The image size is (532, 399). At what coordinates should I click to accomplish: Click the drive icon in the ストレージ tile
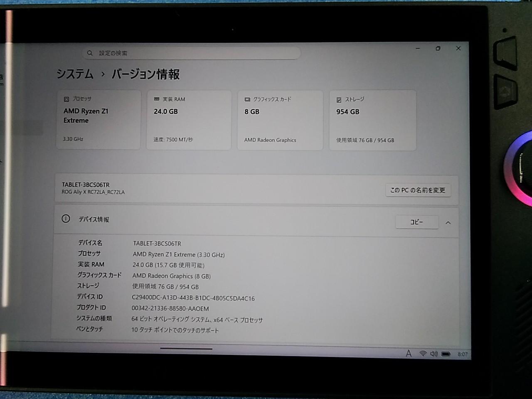point(339,100)
